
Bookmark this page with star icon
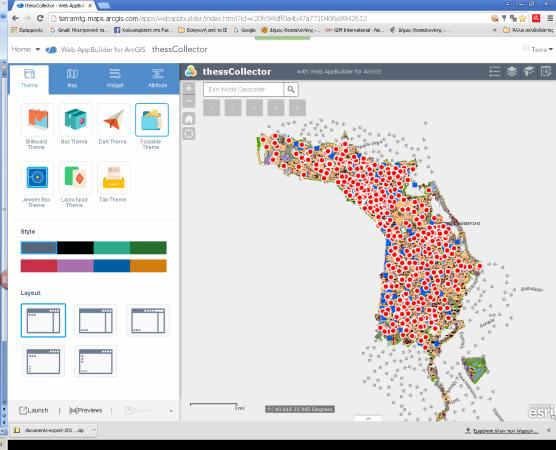(522, 18)
